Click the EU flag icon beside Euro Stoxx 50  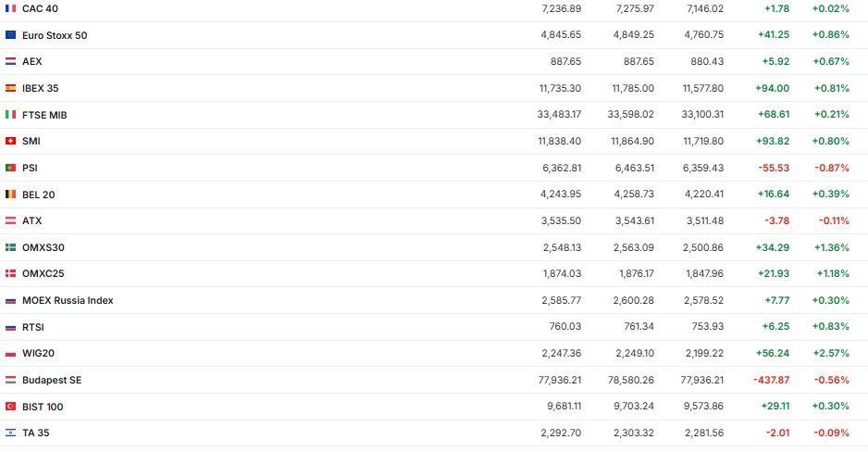point(10,35)
